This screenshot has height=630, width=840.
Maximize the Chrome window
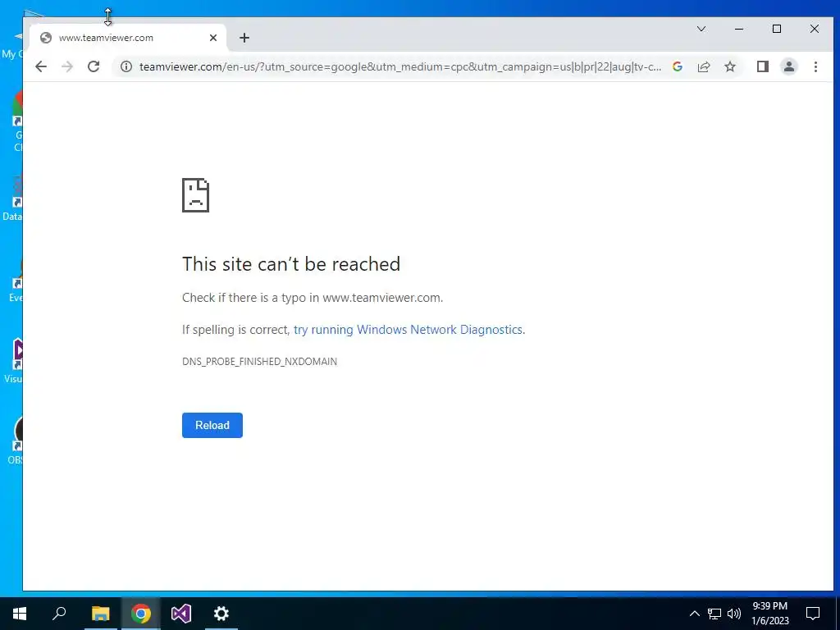click(x=777, y=29)
